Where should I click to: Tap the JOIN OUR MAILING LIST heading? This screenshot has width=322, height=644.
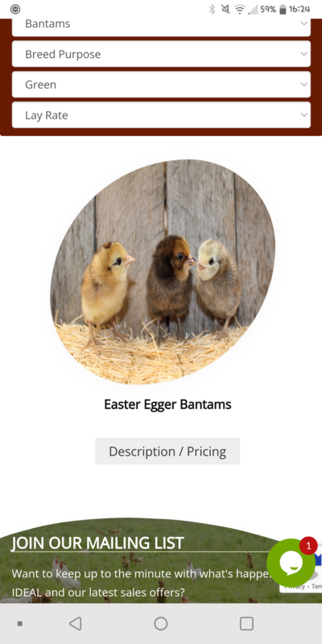tap(97, 543)
